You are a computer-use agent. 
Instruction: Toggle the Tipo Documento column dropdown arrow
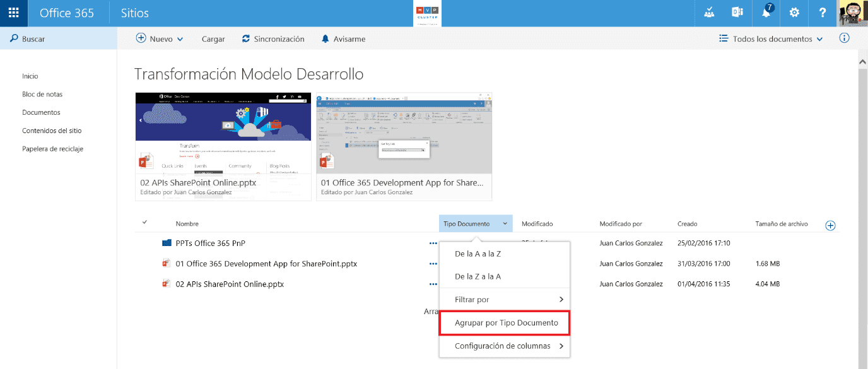(x=505, y=224)
